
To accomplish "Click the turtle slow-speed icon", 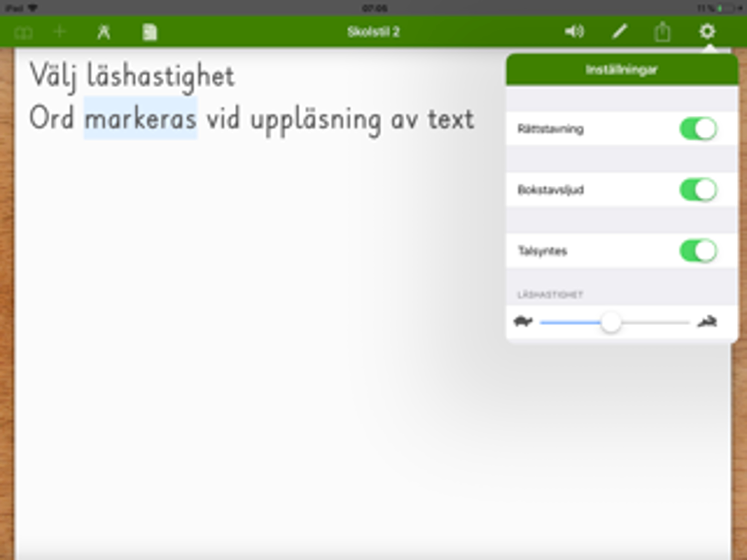I will click(x=523, y=321).
